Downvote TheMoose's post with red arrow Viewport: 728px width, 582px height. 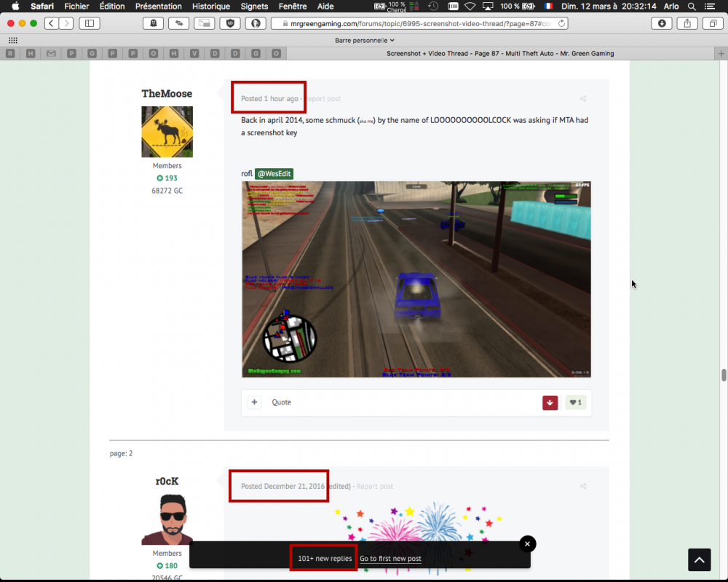tap(550, 402)
